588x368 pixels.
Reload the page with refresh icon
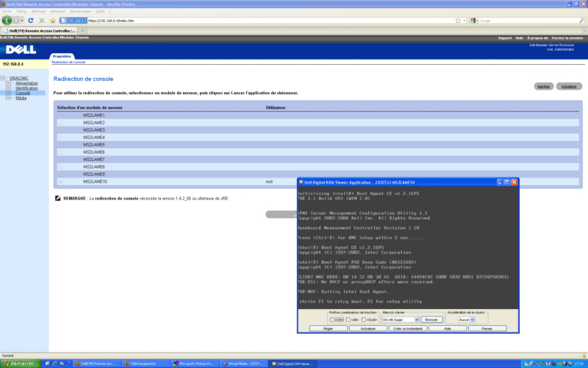(31, 21)
